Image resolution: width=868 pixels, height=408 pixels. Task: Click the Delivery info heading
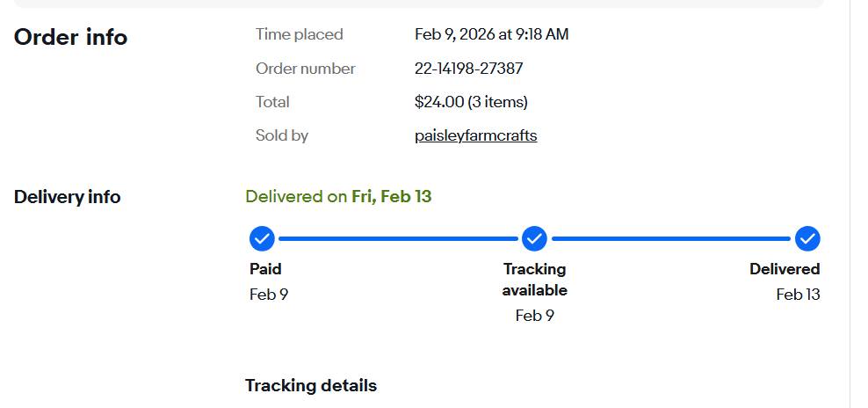tap(67, 197)
